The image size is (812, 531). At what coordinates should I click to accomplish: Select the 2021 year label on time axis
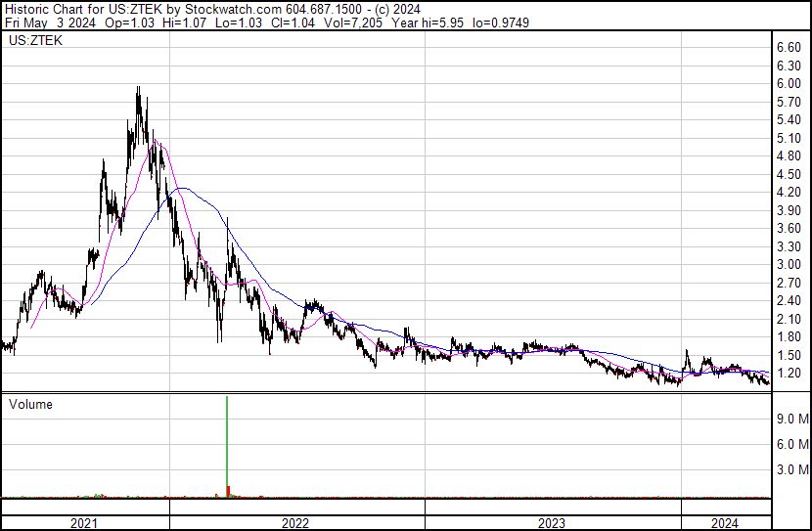coord(85,523)
